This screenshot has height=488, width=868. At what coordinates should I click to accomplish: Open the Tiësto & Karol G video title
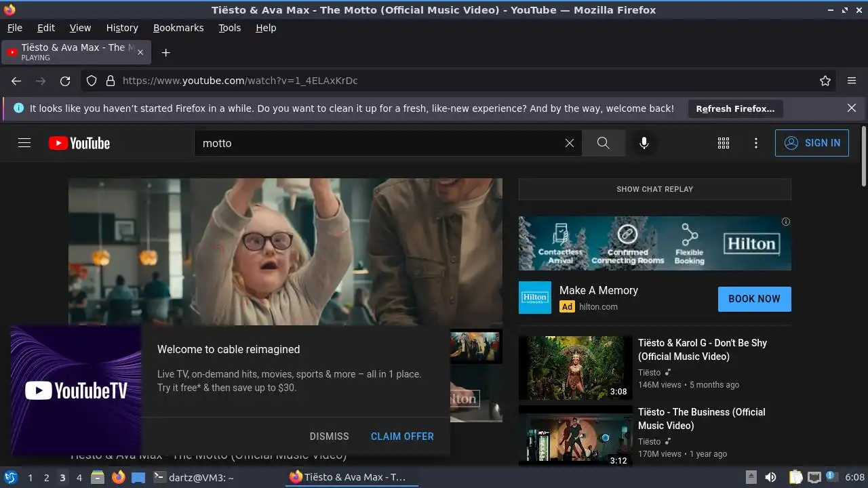click(x=703, y=350)
